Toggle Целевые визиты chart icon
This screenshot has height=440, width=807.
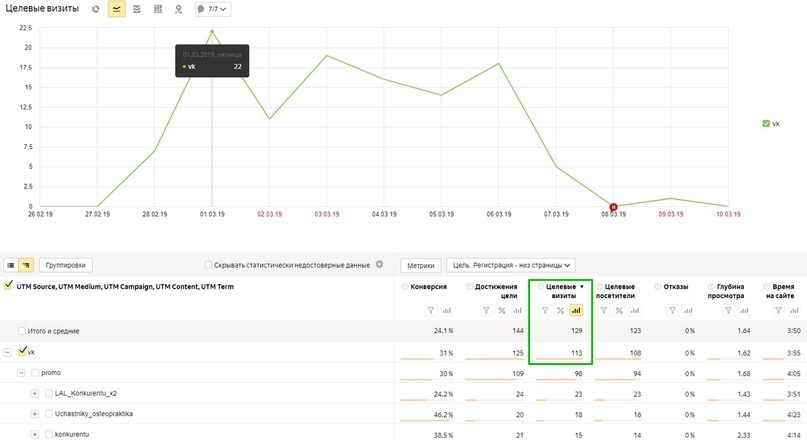pos(576,310)
